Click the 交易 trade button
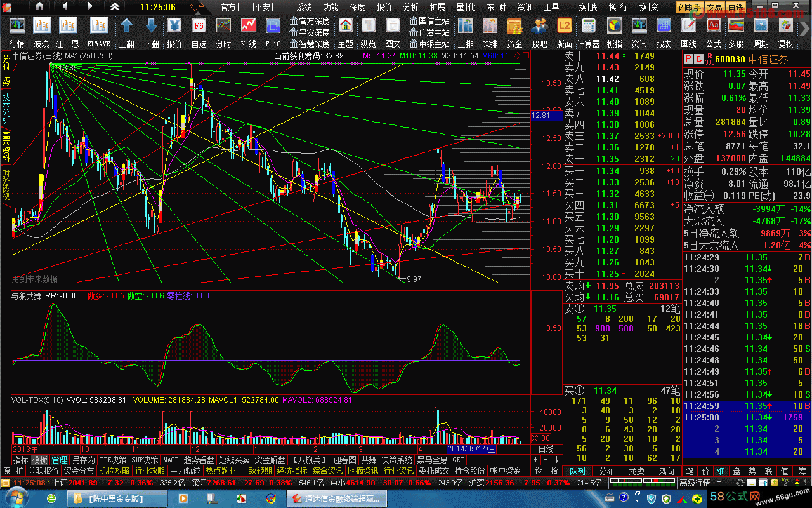 [714, 7]
